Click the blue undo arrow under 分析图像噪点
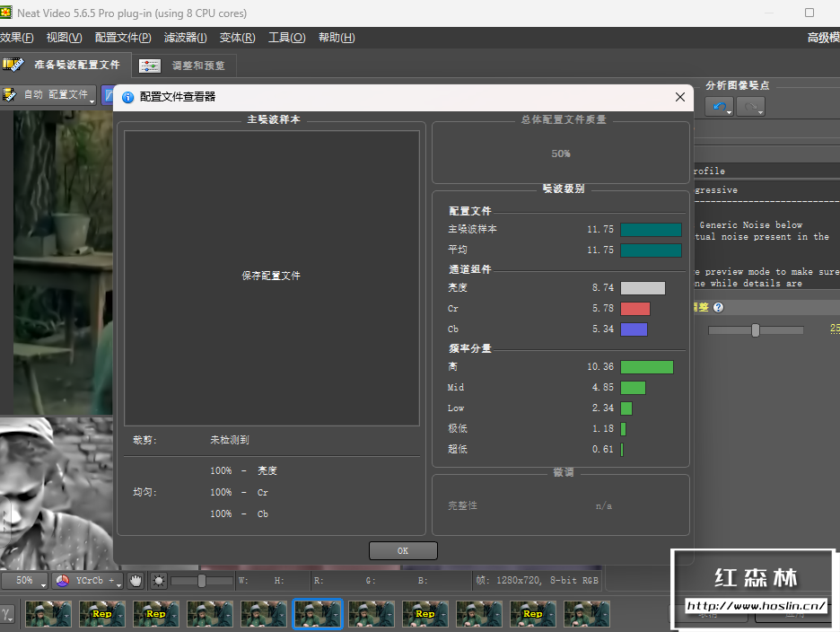The height and width of the screenshot is (632, 840). pos(719,107)
